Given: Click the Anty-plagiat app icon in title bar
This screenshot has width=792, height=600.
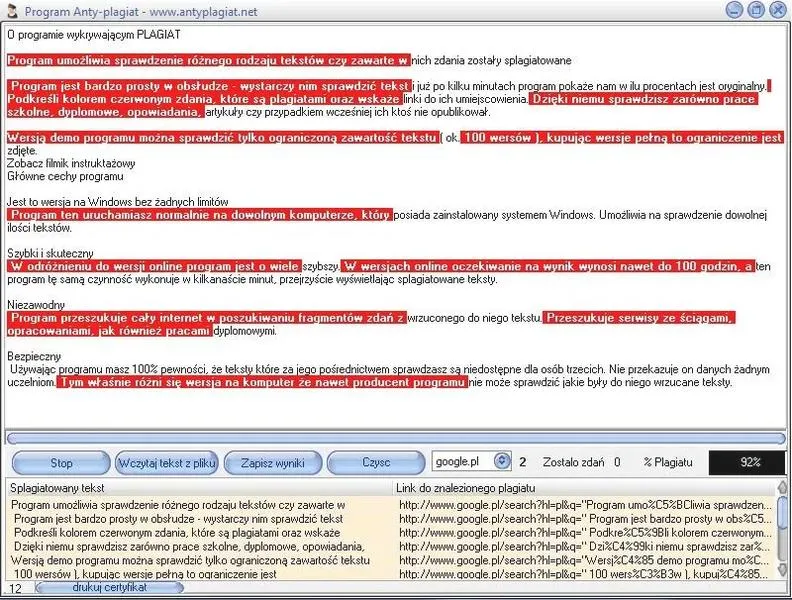Looking at the screenshot, I should (x=12, y=11).
